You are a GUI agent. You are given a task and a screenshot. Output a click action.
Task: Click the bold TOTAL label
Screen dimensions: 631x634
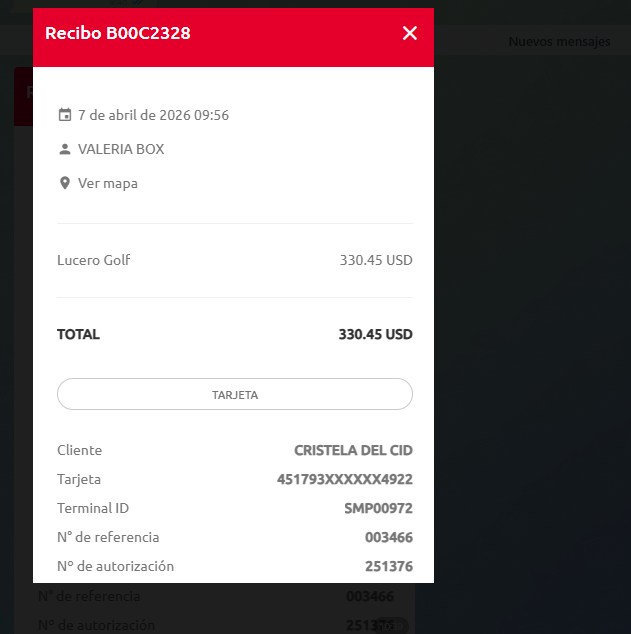[79, 334]
